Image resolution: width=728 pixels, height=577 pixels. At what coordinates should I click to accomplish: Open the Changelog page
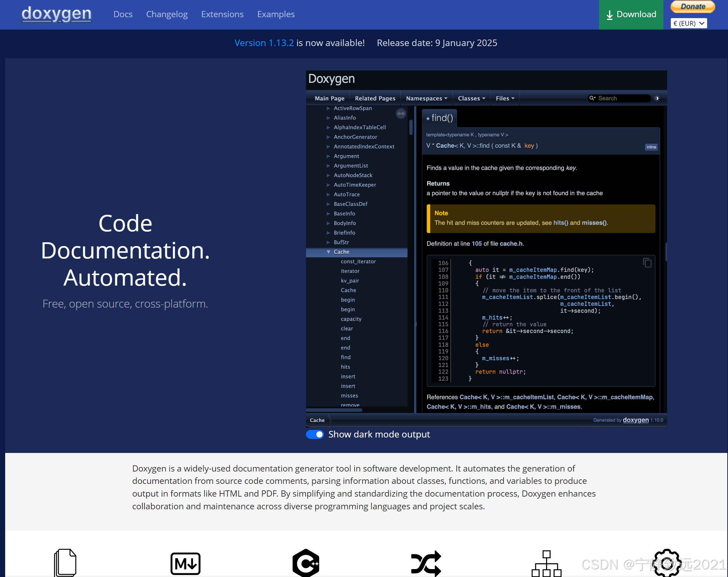[x=167, y=14]
